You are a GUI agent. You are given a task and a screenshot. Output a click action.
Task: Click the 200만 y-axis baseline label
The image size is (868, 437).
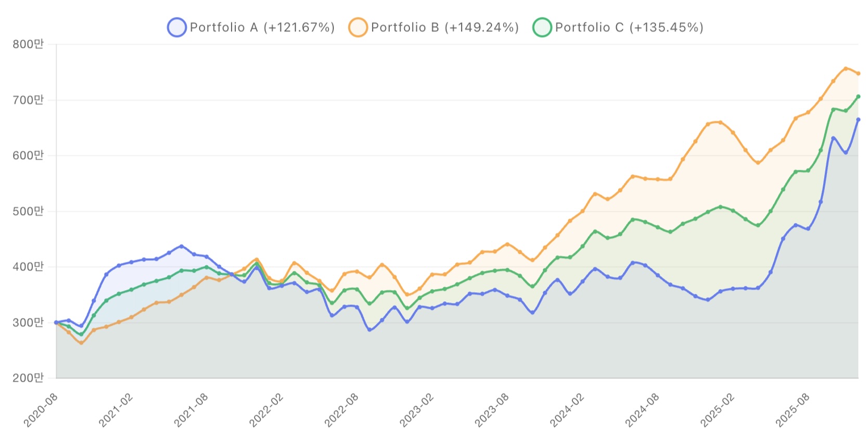coord(28,378)
